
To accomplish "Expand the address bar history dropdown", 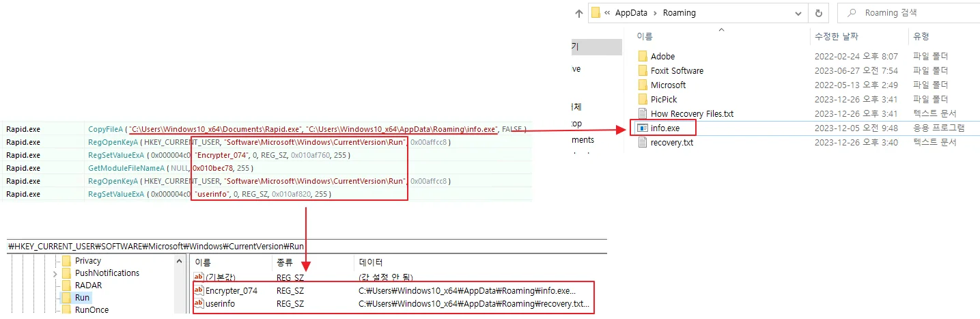I will [799, 13].
